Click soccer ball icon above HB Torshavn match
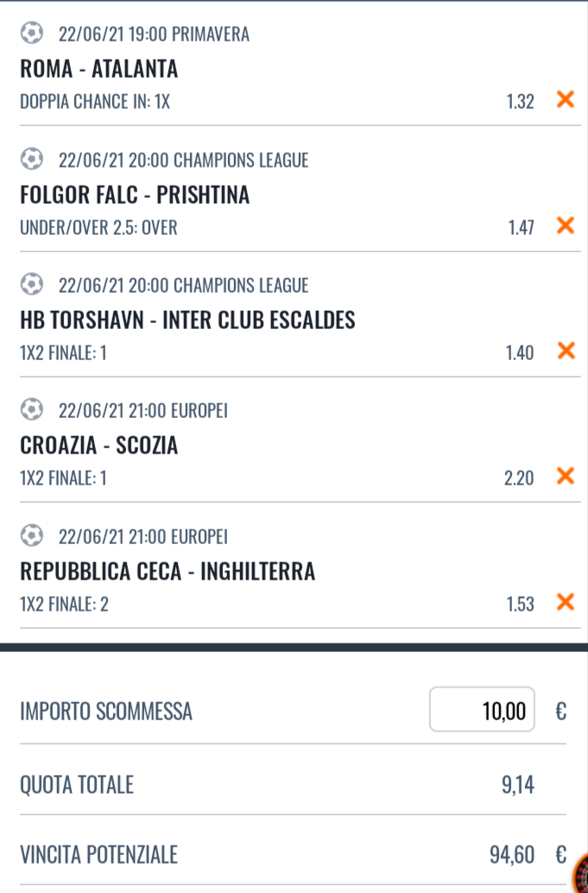This screenshot has height=893, width=588. 32,285
